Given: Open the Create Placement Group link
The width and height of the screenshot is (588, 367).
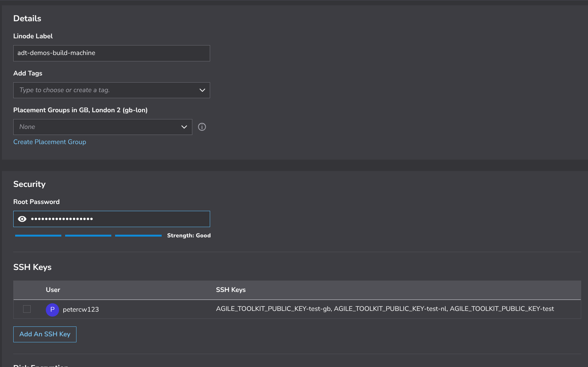Looking at the screenshot, I should coord(50,142).
